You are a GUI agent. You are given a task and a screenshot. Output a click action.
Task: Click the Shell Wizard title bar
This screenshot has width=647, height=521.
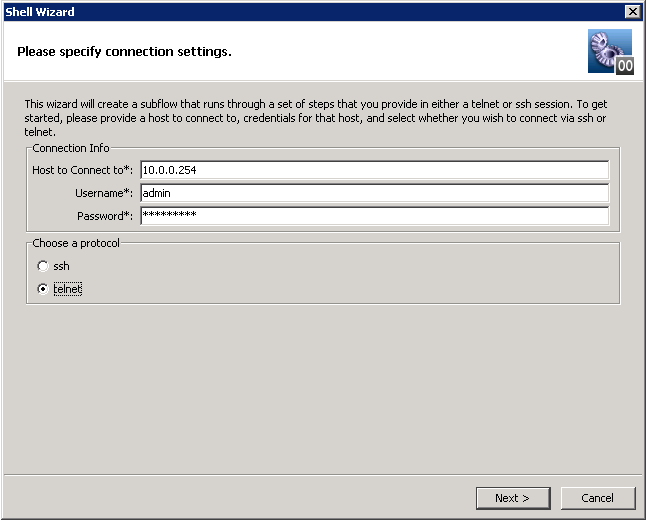(300, 11)
